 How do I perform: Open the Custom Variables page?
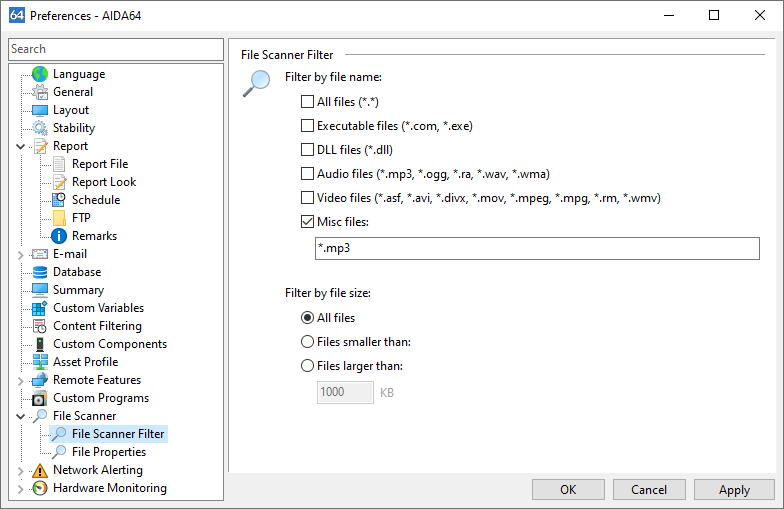[x=98, y=308]
